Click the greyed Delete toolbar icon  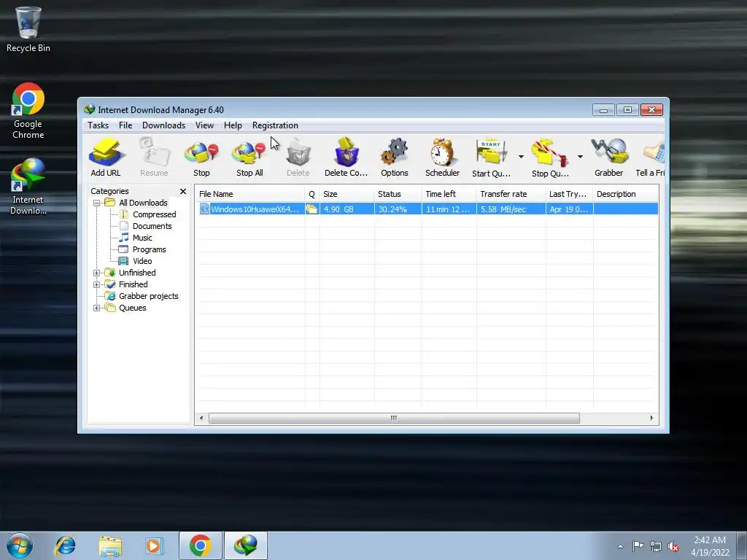pyautogui.click(x=298, y=157)
